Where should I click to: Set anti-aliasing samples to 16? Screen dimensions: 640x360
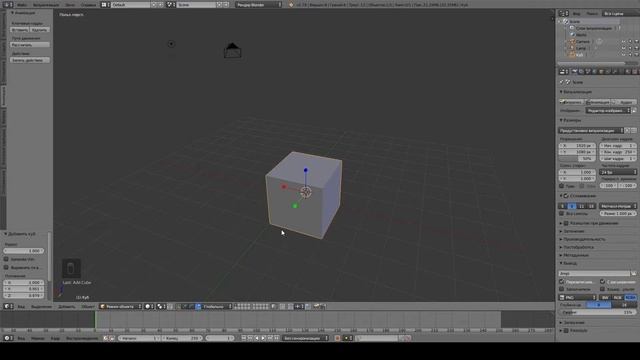[591, 206]
